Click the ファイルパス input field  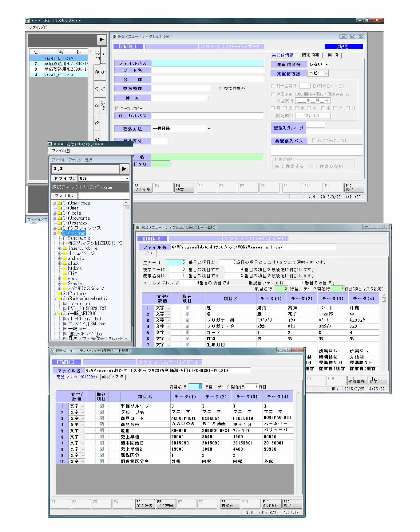click(208, 63)
